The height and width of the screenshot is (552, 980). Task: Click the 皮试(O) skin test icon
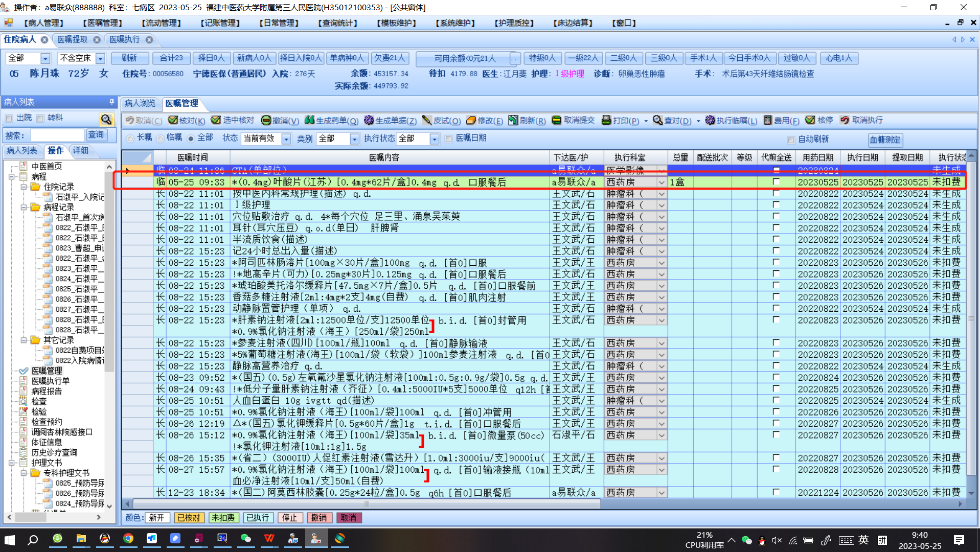(x=427, y=120)
